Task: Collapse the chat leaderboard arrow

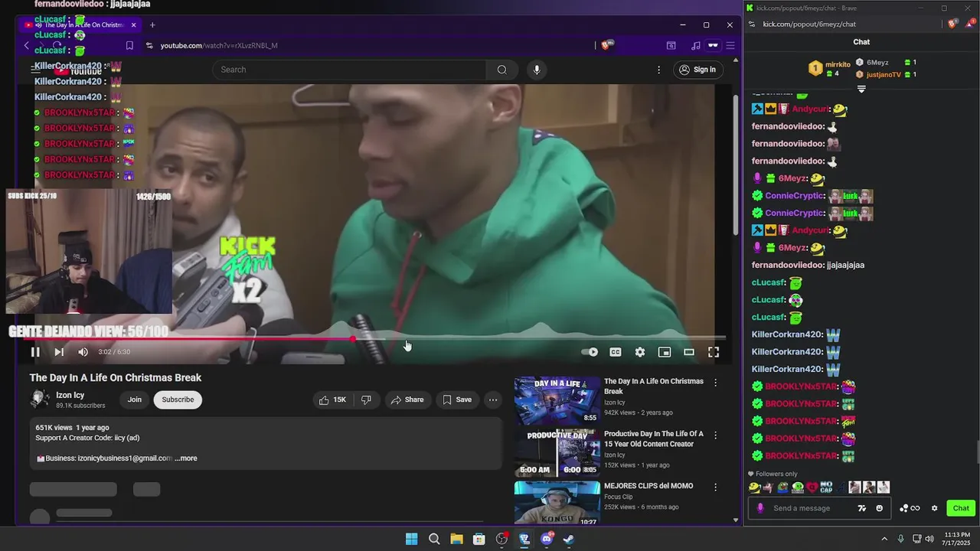Action: pyautogui.click(x=861, y=89)
